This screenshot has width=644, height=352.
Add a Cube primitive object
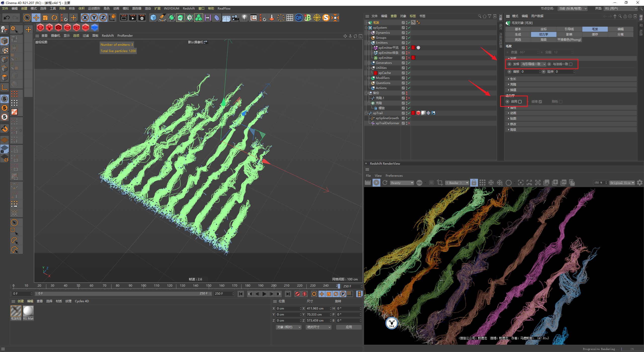[153, 18]
